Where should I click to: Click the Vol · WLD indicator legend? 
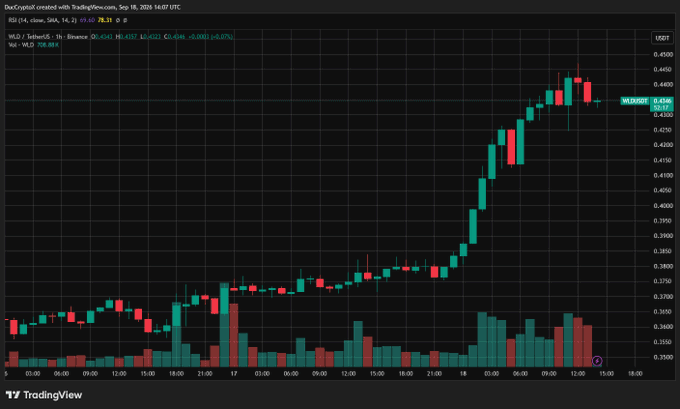click(21, 45)
